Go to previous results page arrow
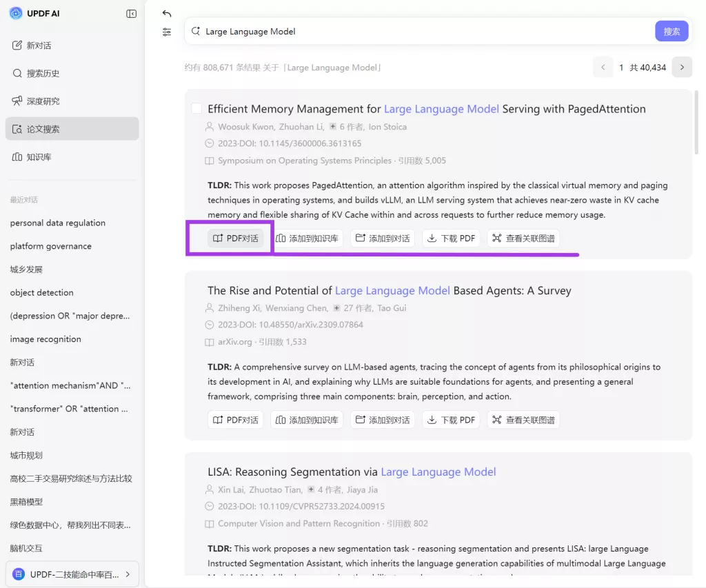This screenshot has width=706, height=588. tap(603, 67)
